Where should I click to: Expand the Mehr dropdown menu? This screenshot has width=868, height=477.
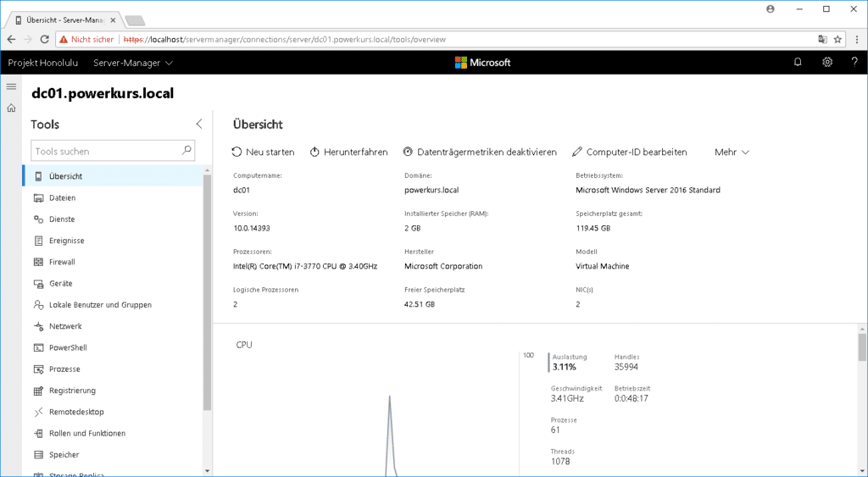(x=732, y=152)
